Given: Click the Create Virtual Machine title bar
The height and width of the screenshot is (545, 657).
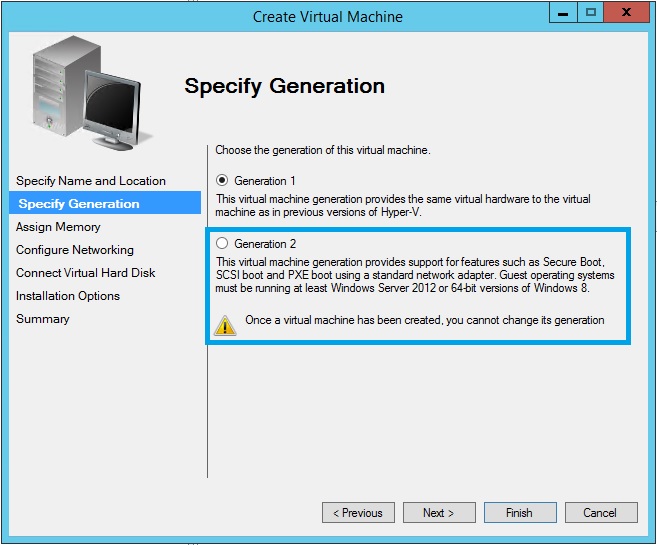Looking at the screenshot, I should coord(328,16).
